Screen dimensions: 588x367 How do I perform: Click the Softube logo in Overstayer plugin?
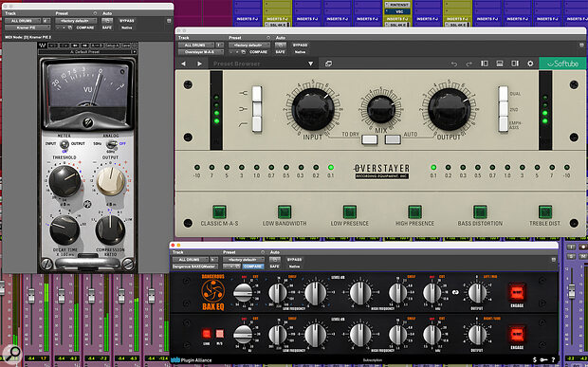(x=561, y=64)
